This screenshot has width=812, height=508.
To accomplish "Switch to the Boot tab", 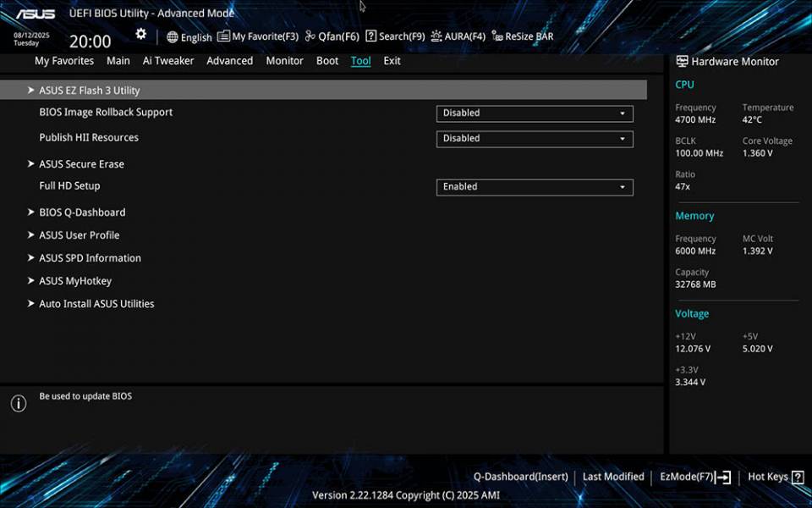I will [x=326, y=61].
